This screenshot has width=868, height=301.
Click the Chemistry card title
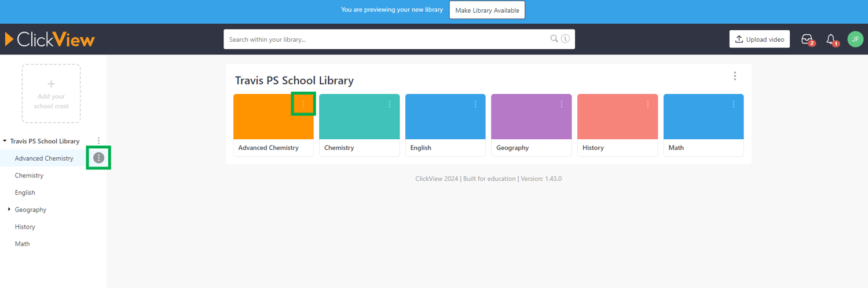pos(339,148)
